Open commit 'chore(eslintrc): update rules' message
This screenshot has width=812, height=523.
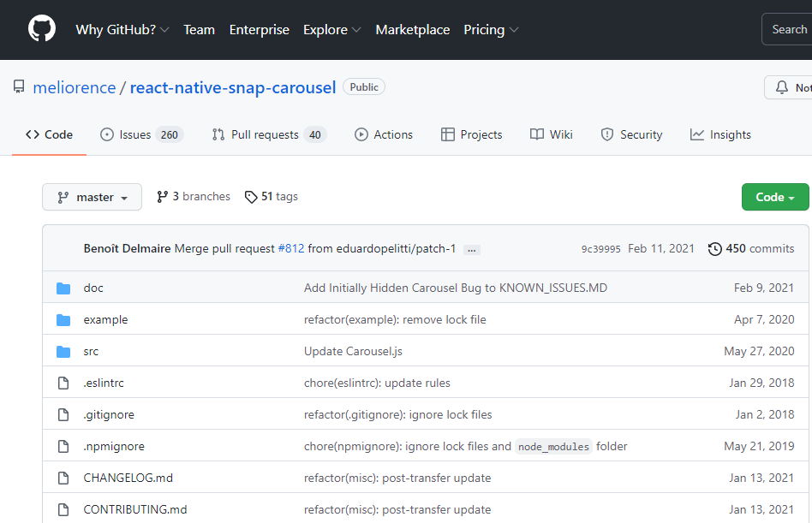pos(377,383)
